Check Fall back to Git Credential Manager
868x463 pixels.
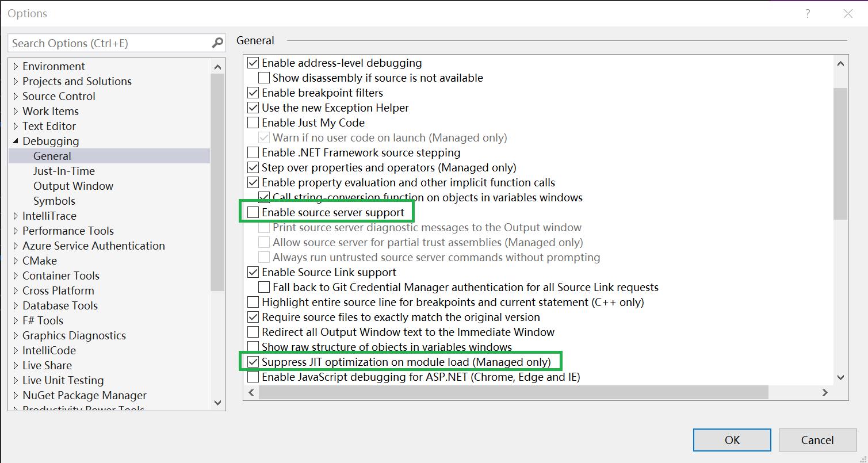pyautogui.click(x=264, y=287)
